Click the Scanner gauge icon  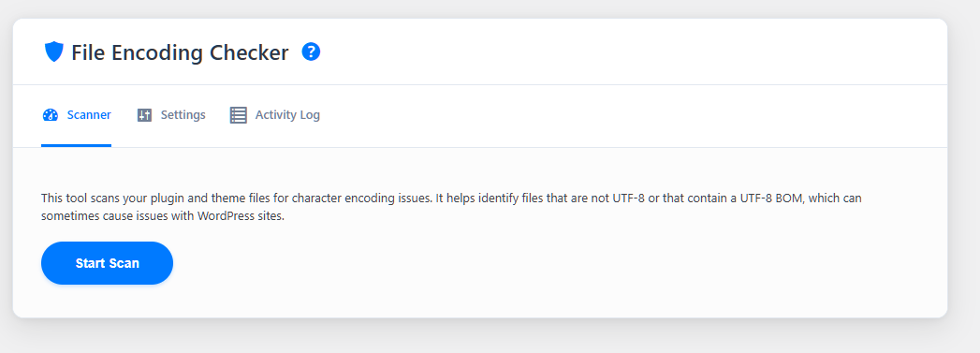[x=50, y=115]
